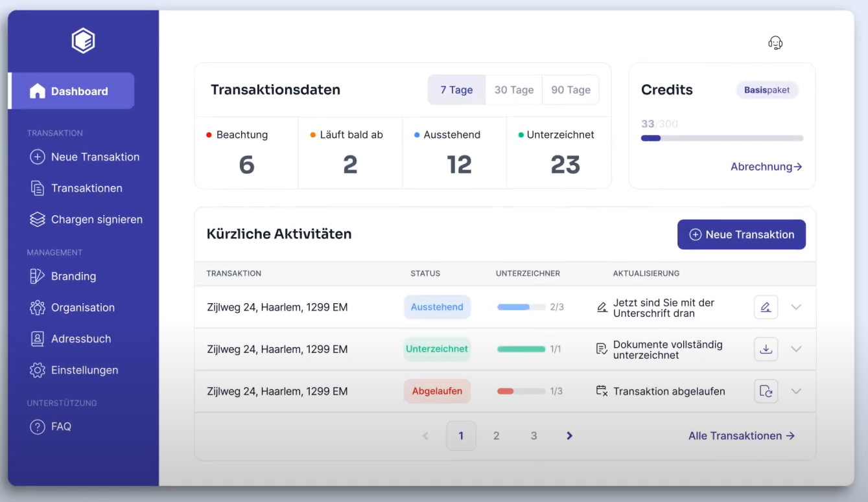This screenshot has width=868, height=502.
Task: Open Chargen signieren in the sidebar
Action: click(86, 220)
